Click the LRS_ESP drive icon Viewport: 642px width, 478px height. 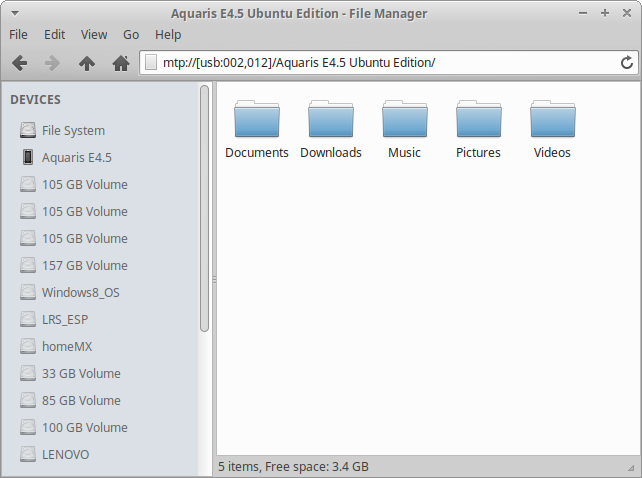tap(28, 319)
